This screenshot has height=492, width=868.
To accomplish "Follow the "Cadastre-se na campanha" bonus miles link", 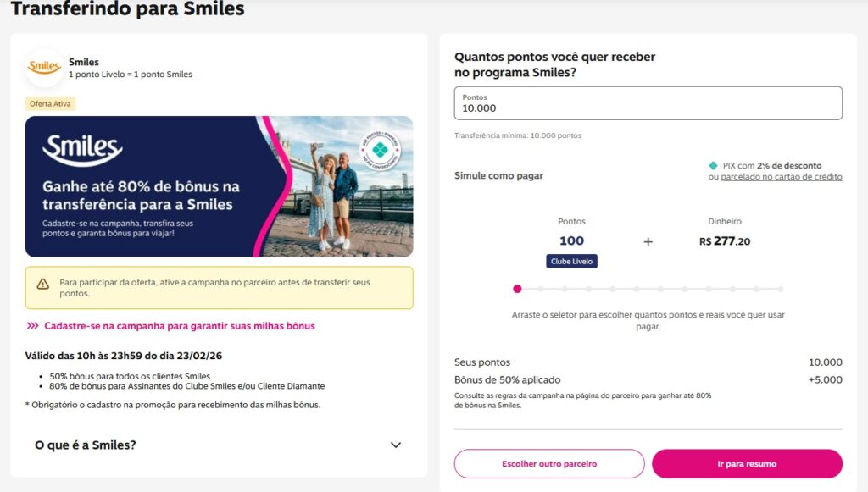I will [x=180, y=326].
